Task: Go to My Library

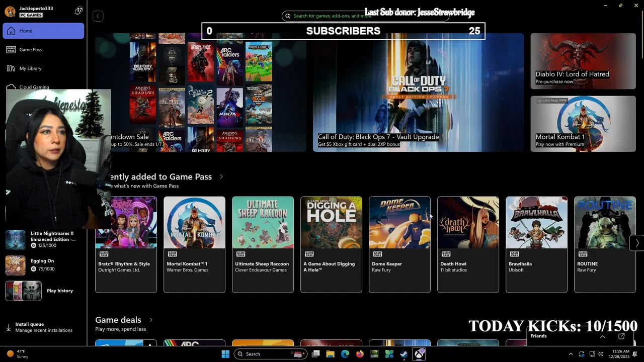Action: [x=43, y=68]
